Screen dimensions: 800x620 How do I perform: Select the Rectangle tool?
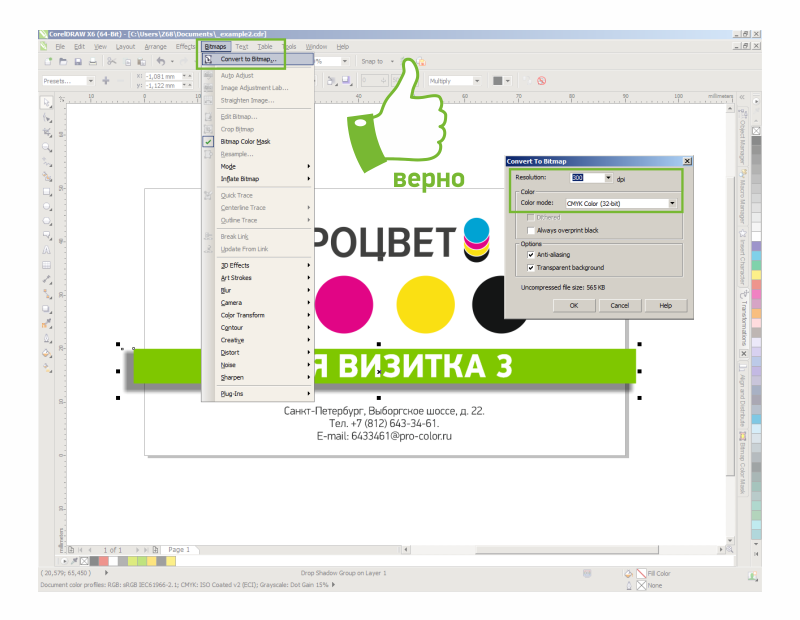[47, 192]
